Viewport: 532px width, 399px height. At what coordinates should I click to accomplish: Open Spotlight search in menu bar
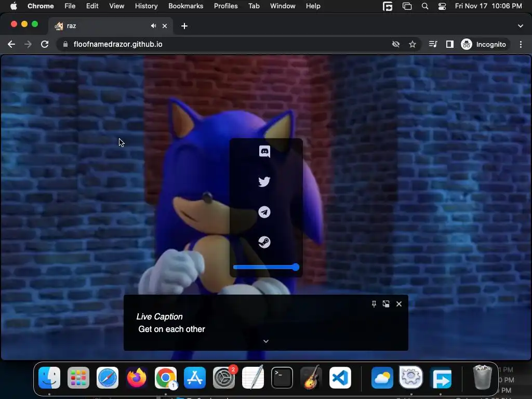click(x=425, y=6)
